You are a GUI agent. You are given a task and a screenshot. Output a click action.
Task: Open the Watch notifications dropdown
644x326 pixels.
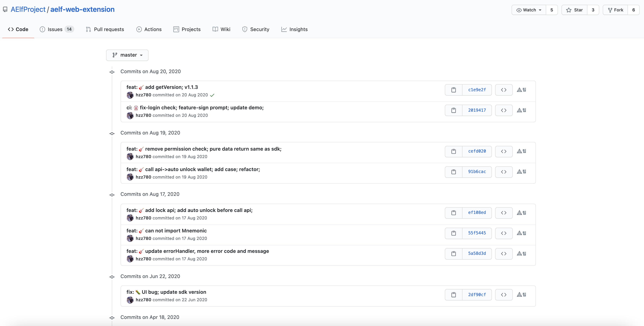(x=529, y=10)
